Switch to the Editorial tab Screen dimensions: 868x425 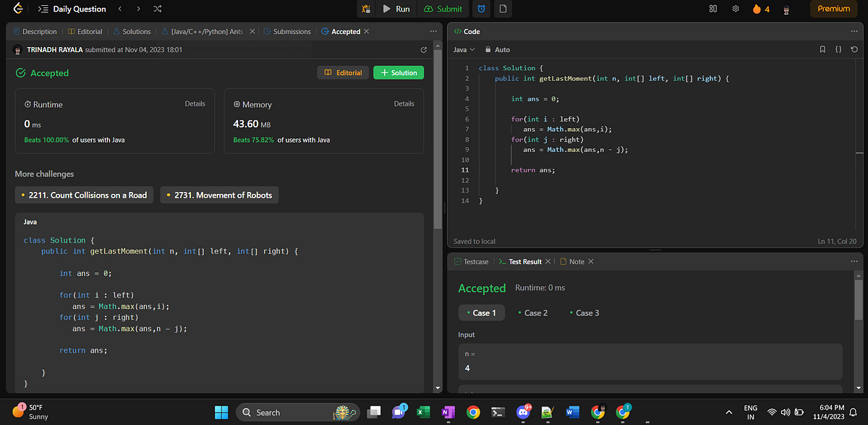pos(85,31)
